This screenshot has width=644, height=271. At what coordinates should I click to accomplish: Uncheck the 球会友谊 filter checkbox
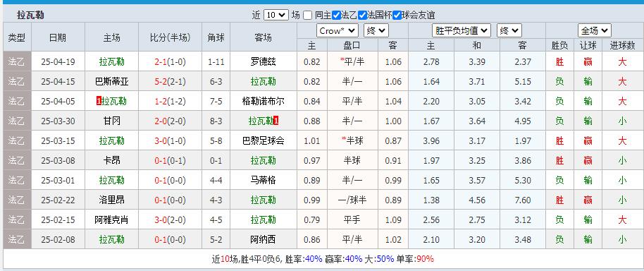(397, 16)
